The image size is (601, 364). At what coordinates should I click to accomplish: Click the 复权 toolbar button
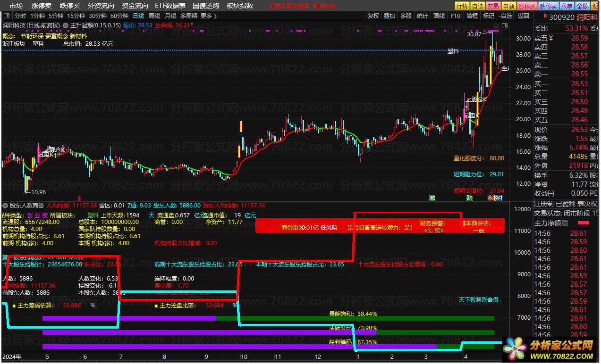click(x=373, y=16)
